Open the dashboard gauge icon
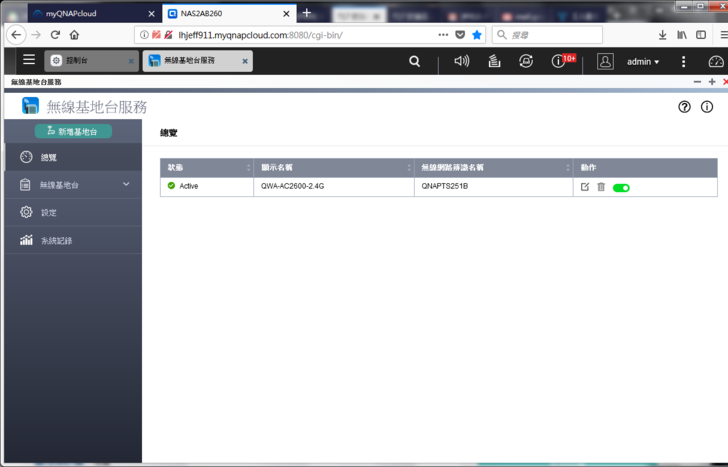The width and height of the screenshot is (728, 467). click(x=716, y=61)
